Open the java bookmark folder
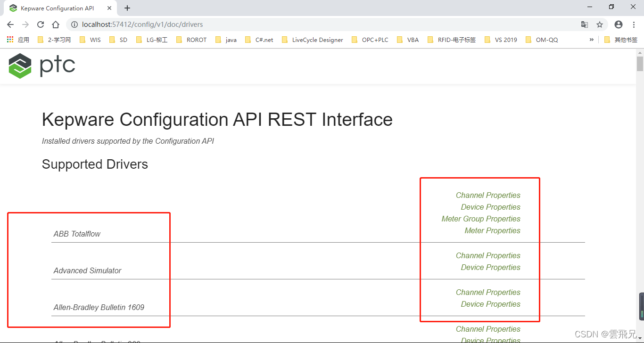Screen dimensions: 644x343 coord(226,40)
